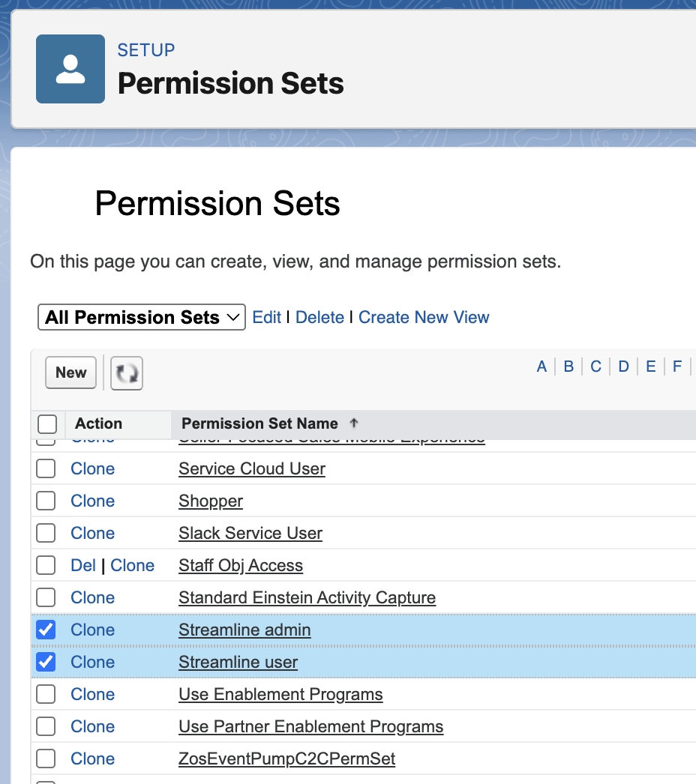Open the ZosEventPumpC2CPermSet permission set
696x784 pixels.
click(286, 759)
